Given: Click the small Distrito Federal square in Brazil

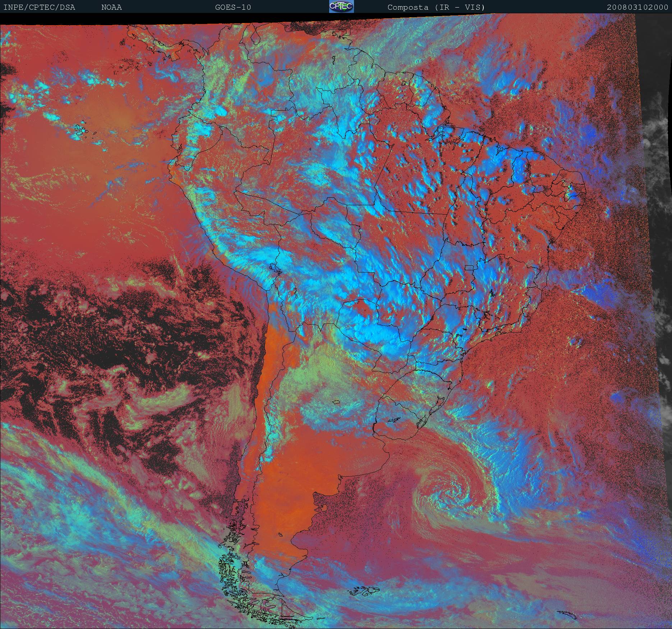Looking at the screenshot, I should [469, 267].
